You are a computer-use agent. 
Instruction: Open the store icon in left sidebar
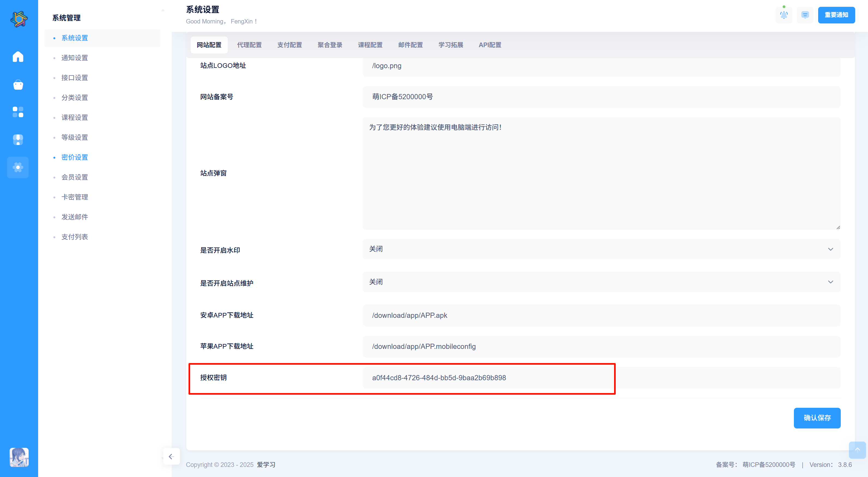tap(18, 139)
